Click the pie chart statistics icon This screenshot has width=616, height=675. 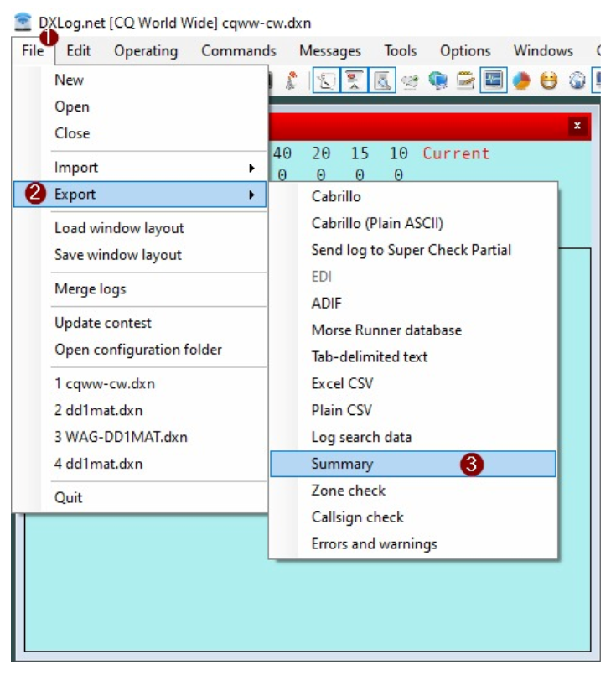[521, 80]
